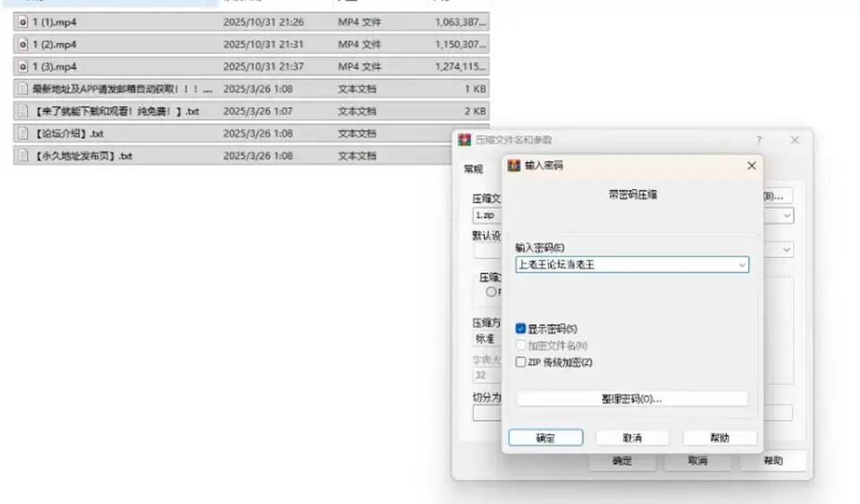Viewport: 860px width, 504px height.
Task: Click the video file icon of 1 (2).mp4
Action: 22,45
